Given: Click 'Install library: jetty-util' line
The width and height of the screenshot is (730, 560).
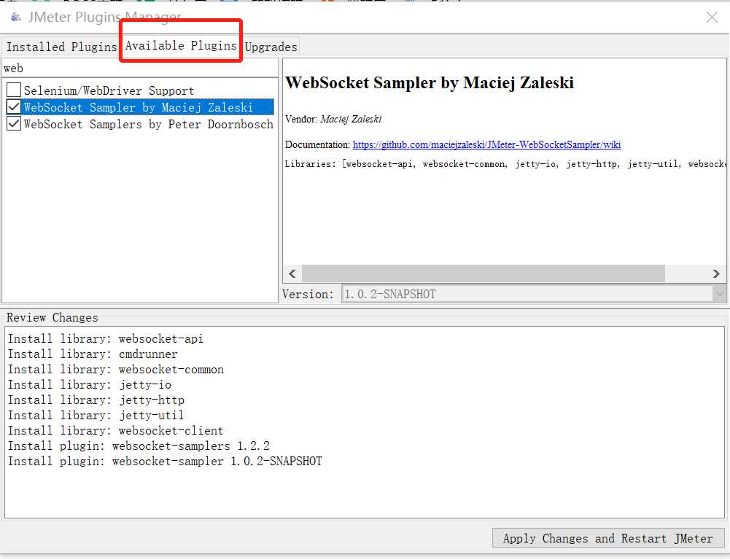Looking at the screenshot, I should [x=96, y=415].
